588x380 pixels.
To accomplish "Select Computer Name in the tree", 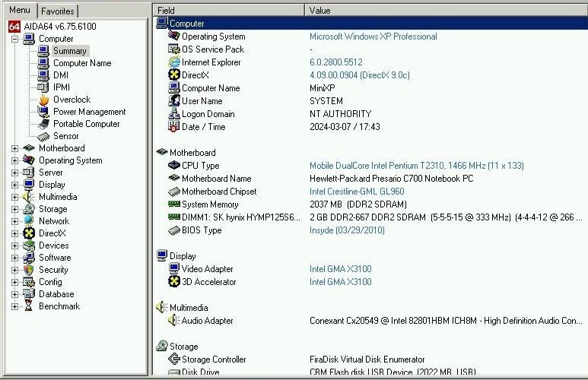I will (82, 63).
